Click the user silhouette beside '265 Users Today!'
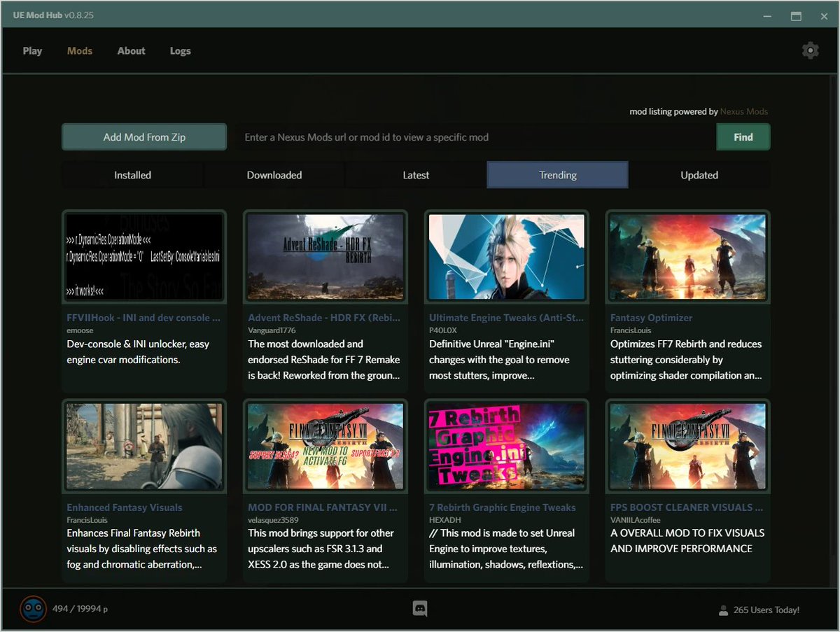 [722, 610]
